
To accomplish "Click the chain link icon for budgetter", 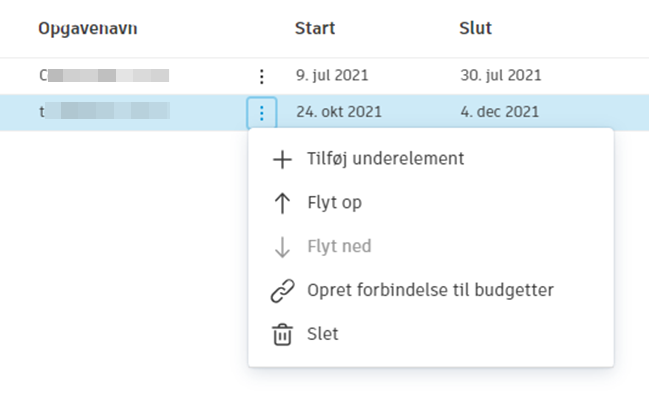I will pos(282,291).
